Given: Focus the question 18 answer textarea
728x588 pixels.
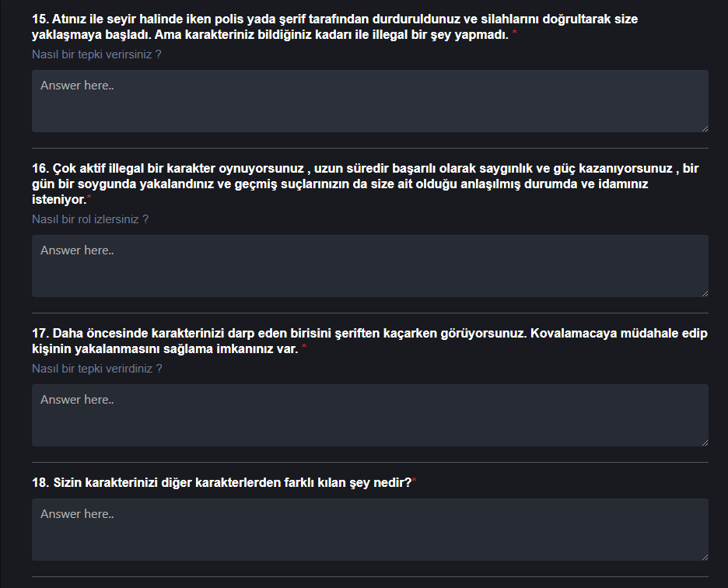Looking at the screenshot, I should click(370, 530).
